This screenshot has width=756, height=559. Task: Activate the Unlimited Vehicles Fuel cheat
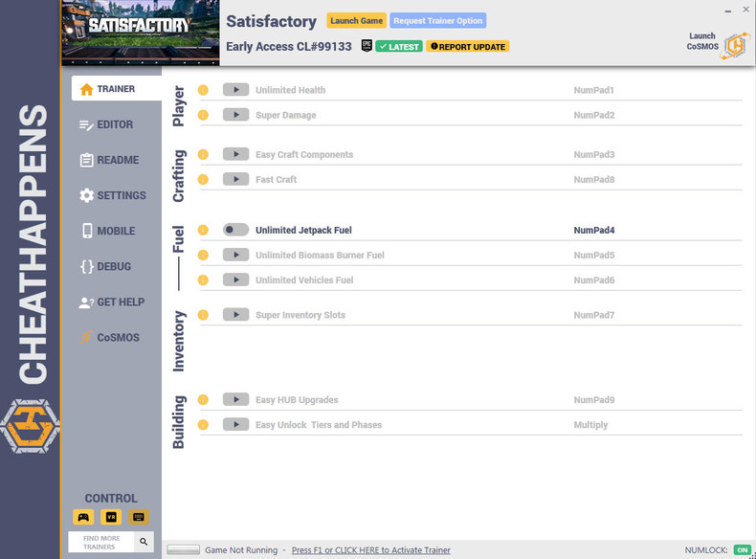tap(235, 279)
